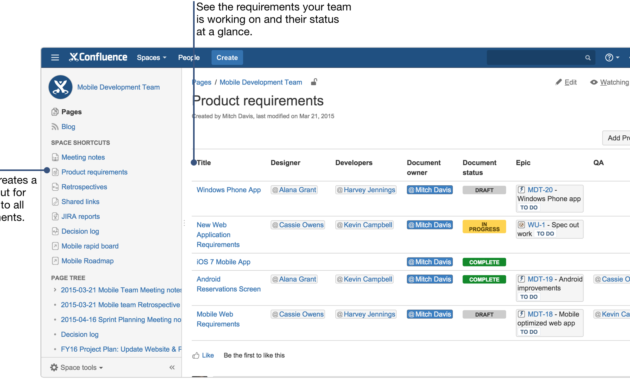Viewport: 630px width, 380px height.
Task: Open Mobile Development Team sidebar title link
Action: pos(119,87)
